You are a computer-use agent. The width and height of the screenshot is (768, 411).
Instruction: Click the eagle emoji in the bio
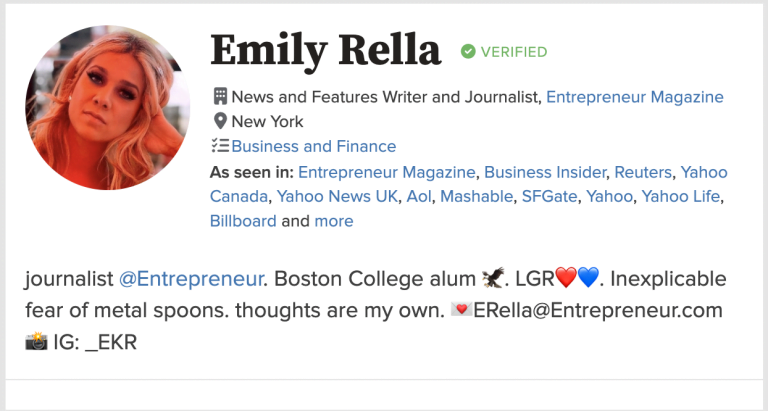coord(493,278)
